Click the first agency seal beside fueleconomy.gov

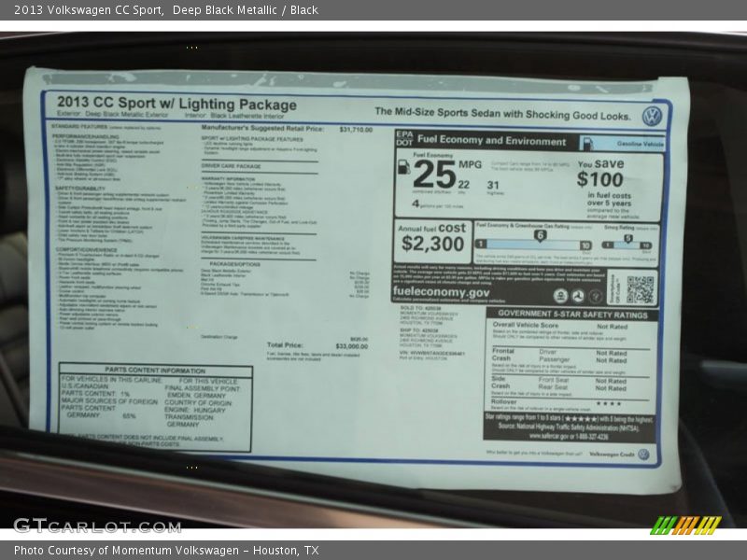tap(560, 296)
